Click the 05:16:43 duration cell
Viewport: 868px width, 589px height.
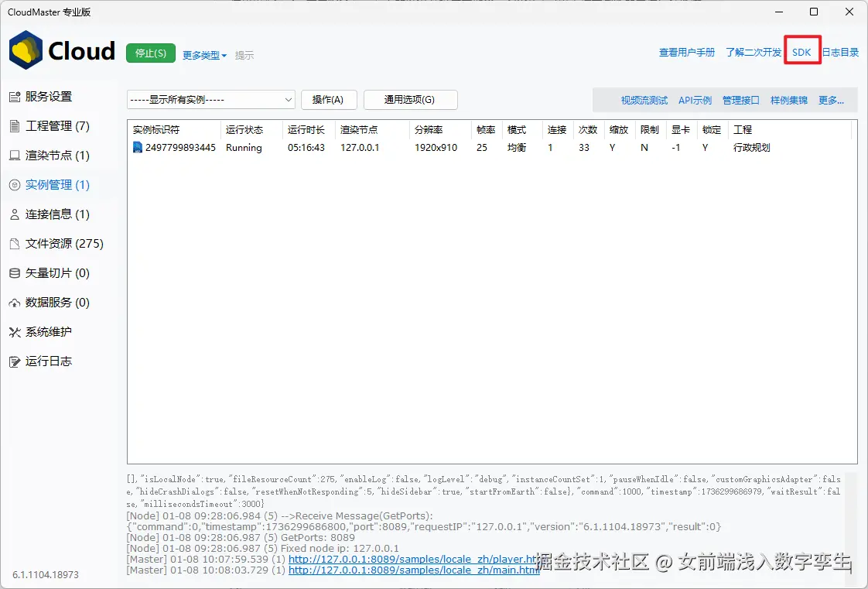coord(306,147)
